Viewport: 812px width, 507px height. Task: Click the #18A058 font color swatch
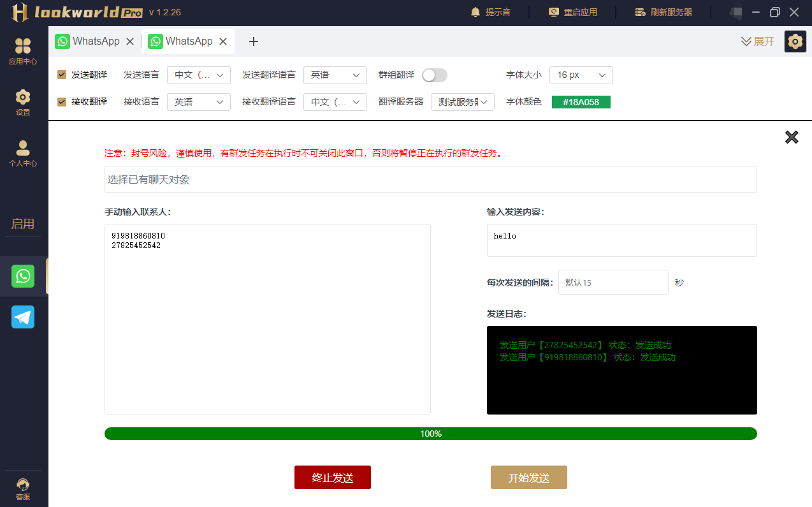tap(581, 102)
